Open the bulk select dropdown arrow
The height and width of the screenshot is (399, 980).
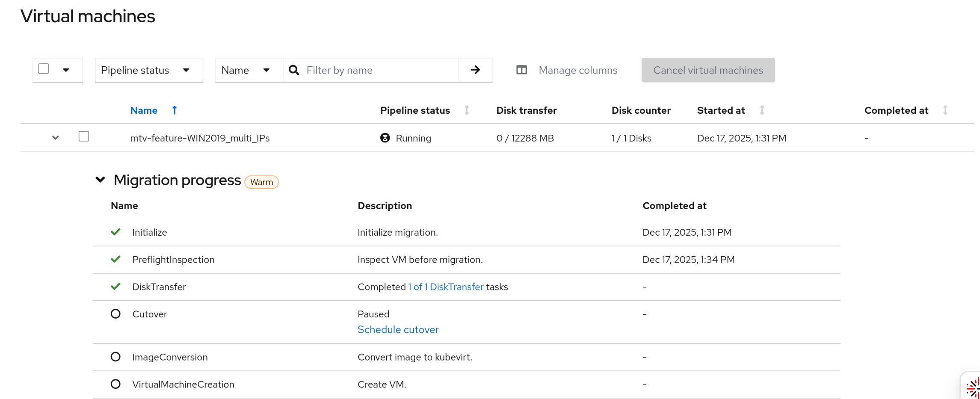point(66,70)
